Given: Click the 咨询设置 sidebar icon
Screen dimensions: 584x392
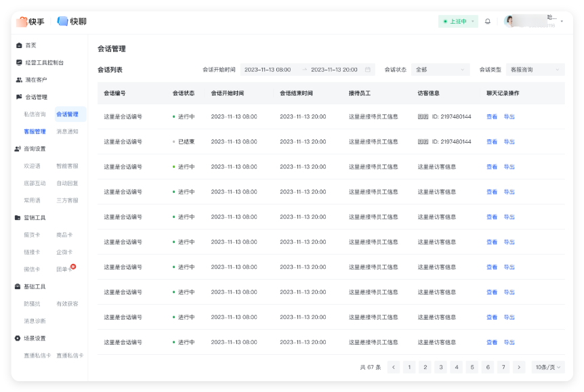Looking at the screenshot, I should point(18,148).
